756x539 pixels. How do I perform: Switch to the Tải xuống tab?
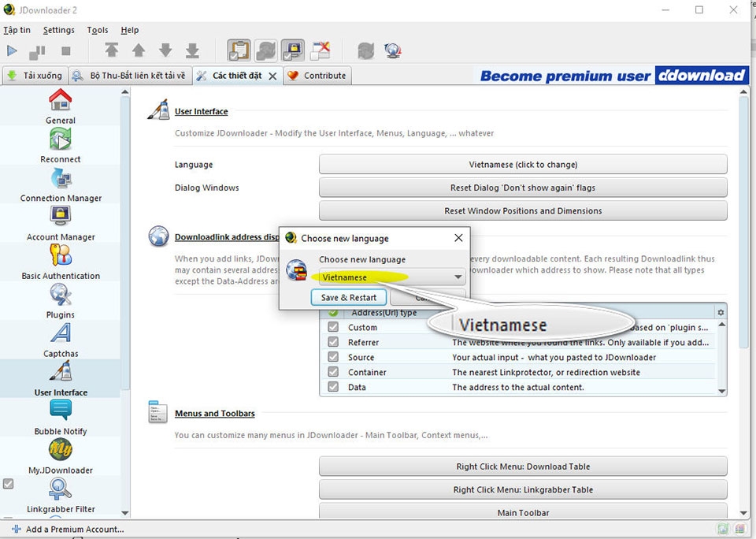pyautogui.click(x=35, y=76)
